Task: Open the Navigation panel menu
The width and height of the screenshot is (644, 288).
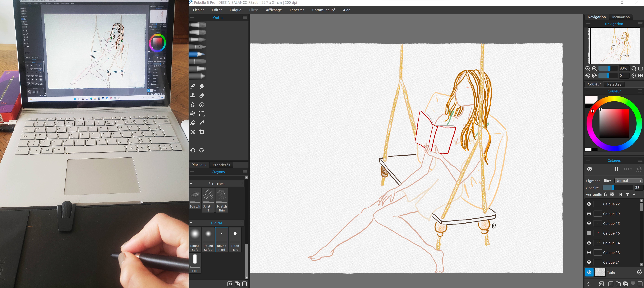Action: coord(640,24)
